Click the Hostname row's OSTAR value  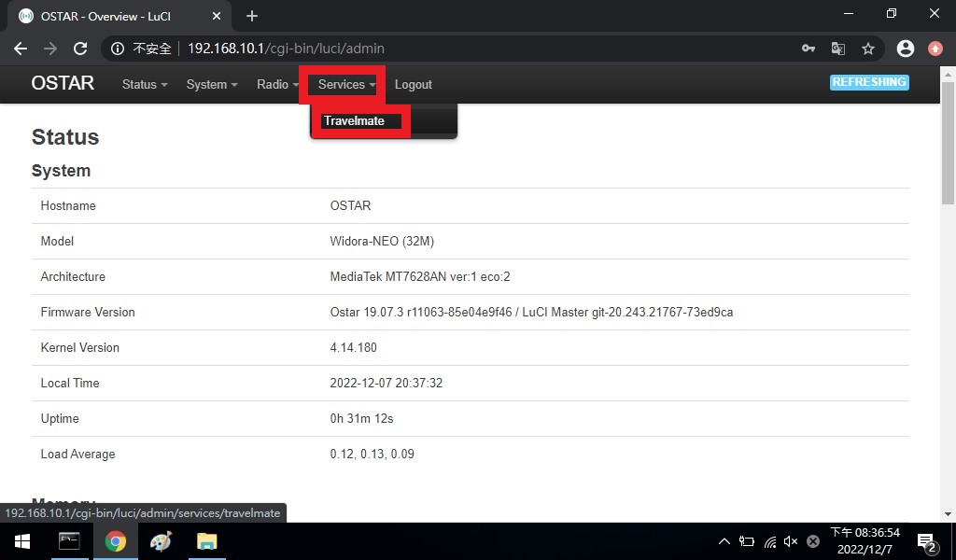[x=351, y=206]
